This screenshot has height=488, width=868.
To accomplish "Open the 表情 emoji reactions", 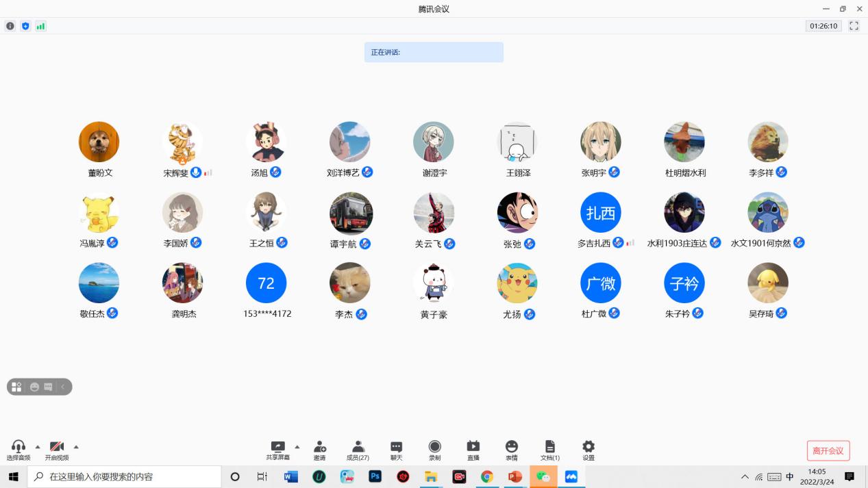I will click(511, 450).
